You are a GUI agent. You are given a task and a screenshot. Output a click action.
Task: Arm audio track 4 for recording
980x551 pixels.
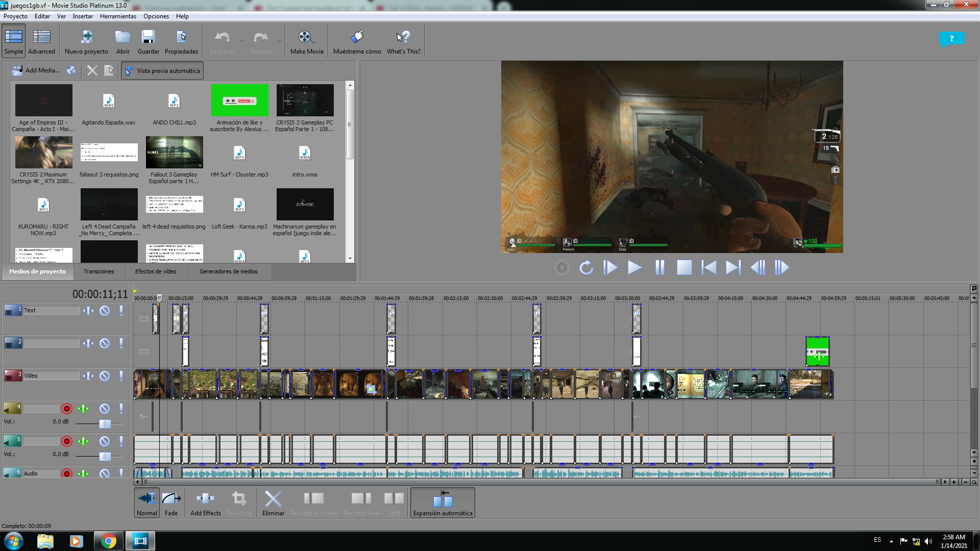pos(67,408)
